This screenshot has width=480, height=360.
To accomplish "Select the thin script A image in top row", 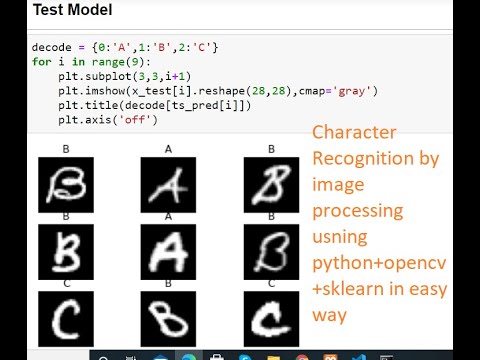I will pos(168,185).
